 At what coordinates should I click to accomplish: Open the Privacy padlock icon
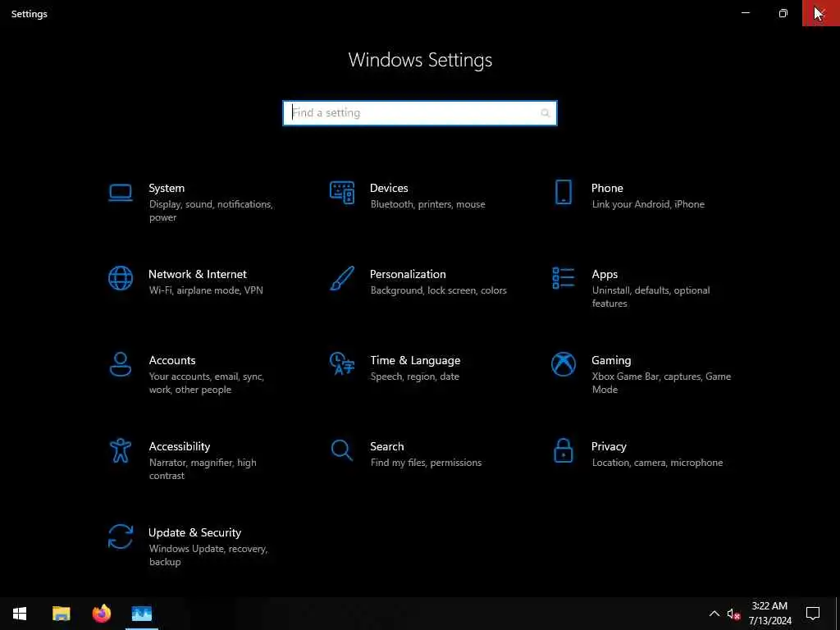(x=563, y=450)
